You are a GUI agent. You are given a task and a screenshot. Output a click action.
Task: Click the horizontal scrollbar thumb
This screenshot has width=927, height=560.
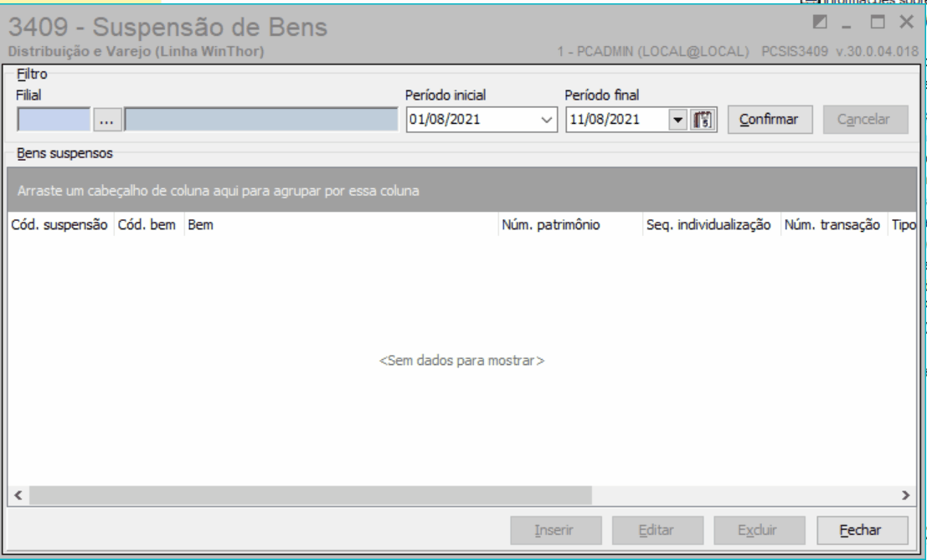click(x=311, y=496)
